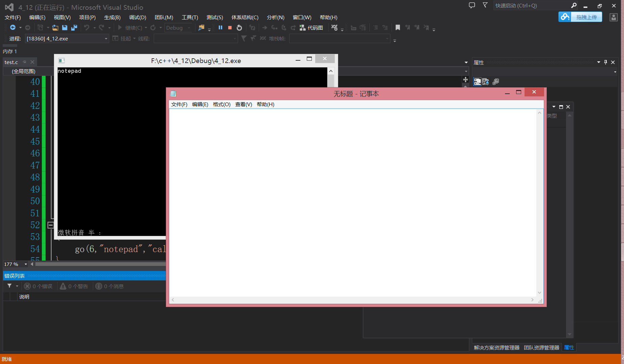Collapse code block at line 52
Viewport: 624px width, 364px height.
pyautogui.click(x=51, y=225)
